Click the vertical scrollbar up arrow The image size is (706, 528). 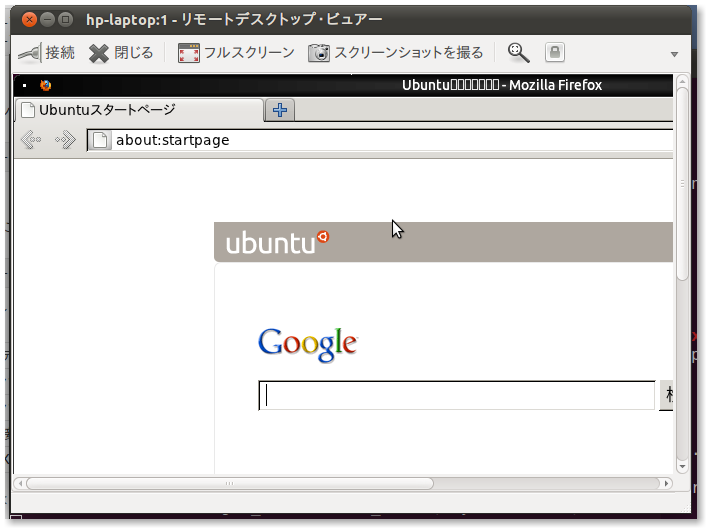coord(683,81)
